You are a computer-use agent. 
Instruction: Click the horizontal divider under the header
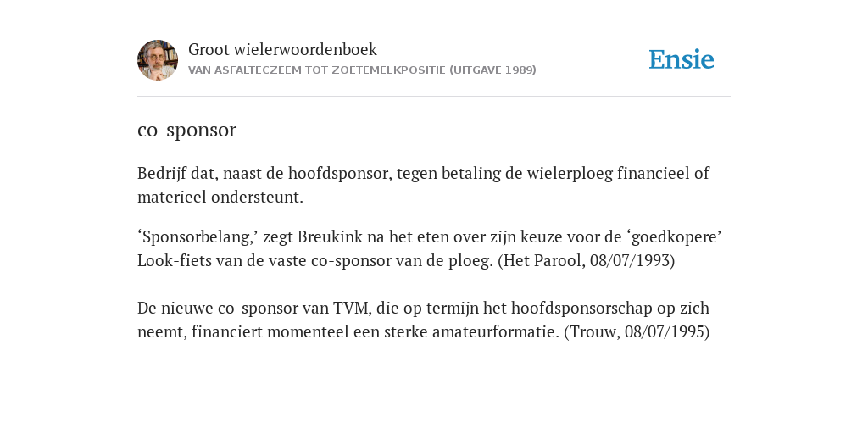point(434,97)
